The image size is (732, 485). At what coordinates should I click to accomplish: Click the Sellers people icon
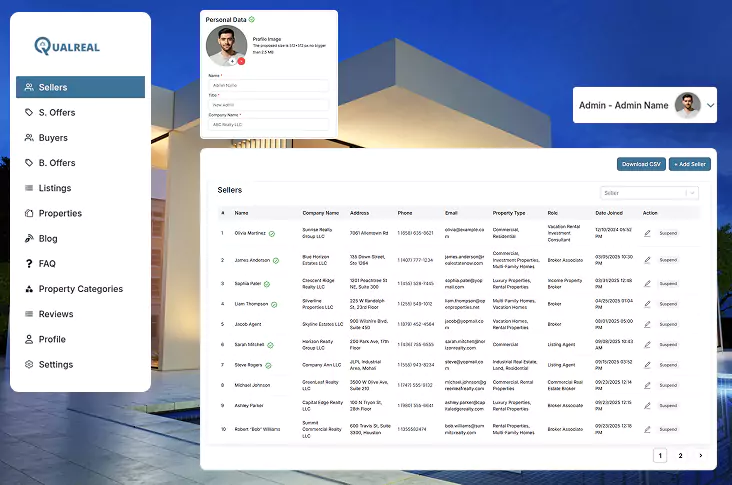pyautogui.click(x=29, y=87)
